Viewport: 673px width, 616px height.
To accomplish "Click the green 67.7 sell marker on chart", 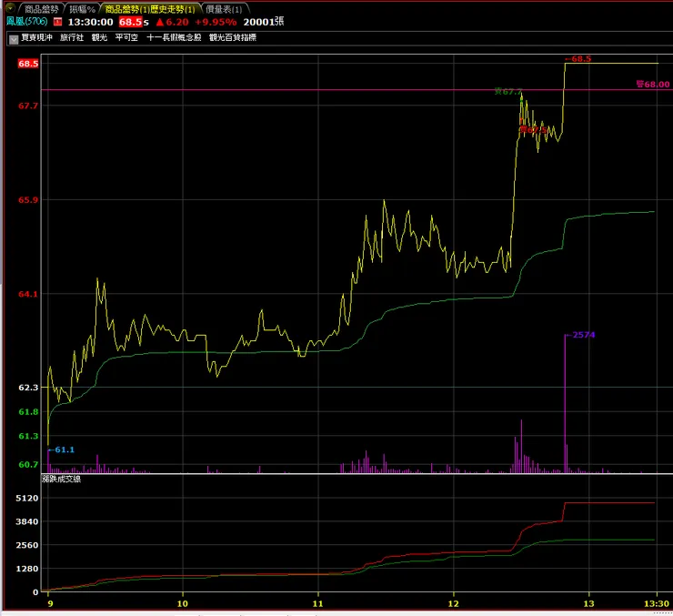I will [508, 91].
